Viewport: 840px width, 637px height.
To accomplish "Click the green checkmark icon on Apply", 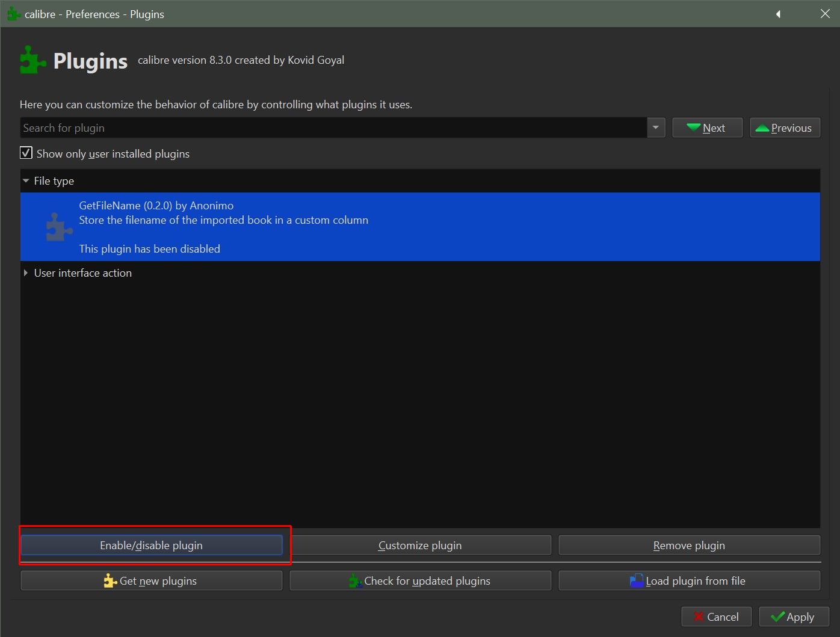I will [x=778, y=617].
